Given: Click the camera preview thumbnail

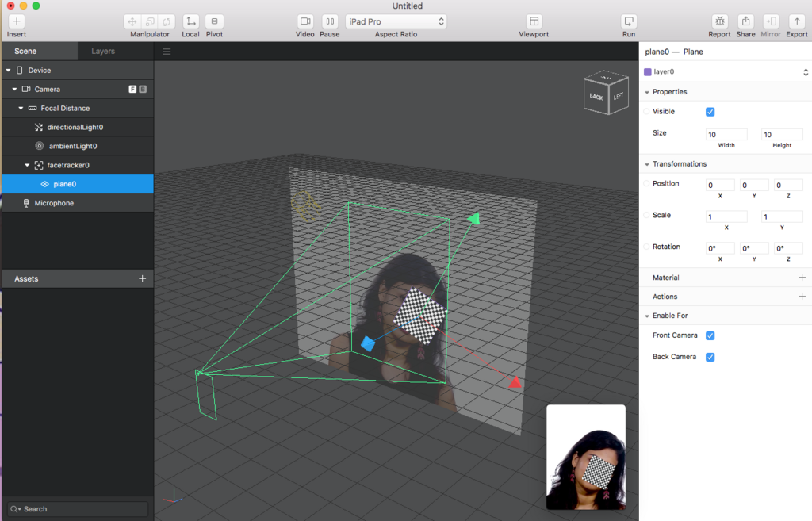Looking at the screenshot, I should (586, 457).
